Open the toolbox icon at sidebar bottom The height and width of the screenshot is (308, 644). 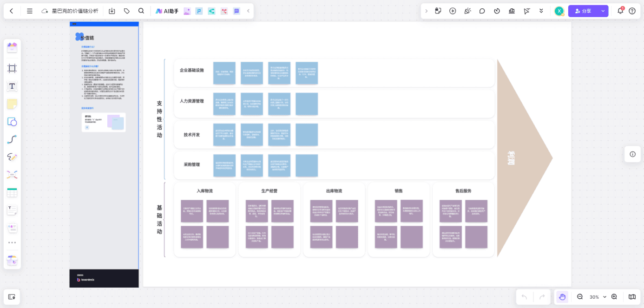12,261
